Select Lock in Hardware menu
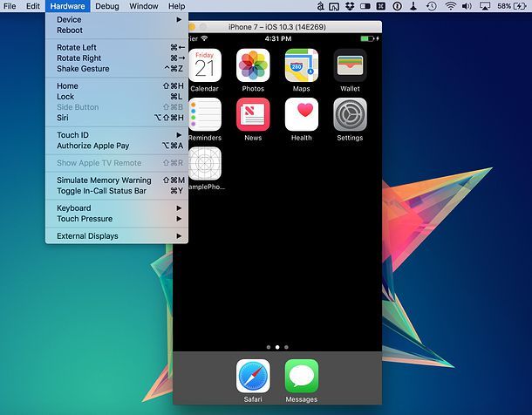This screenshot has width=532, height=415. 117,97
